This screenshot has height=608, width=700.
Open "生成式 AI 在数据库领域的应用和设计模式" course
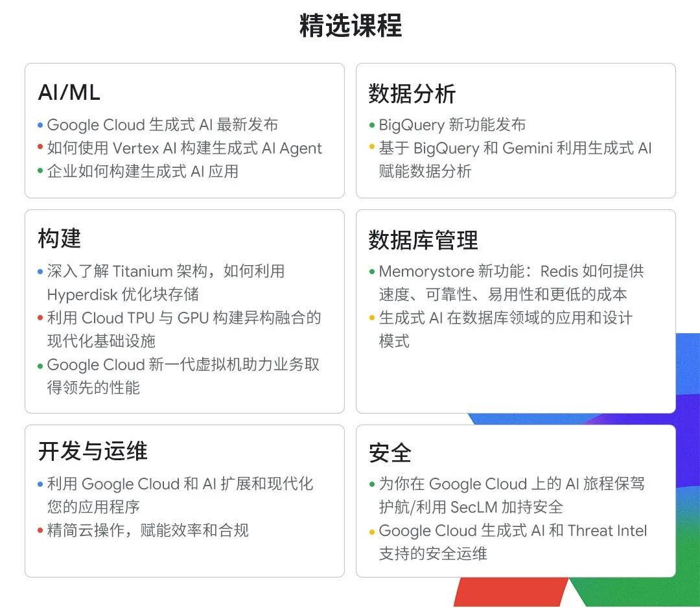506,329
